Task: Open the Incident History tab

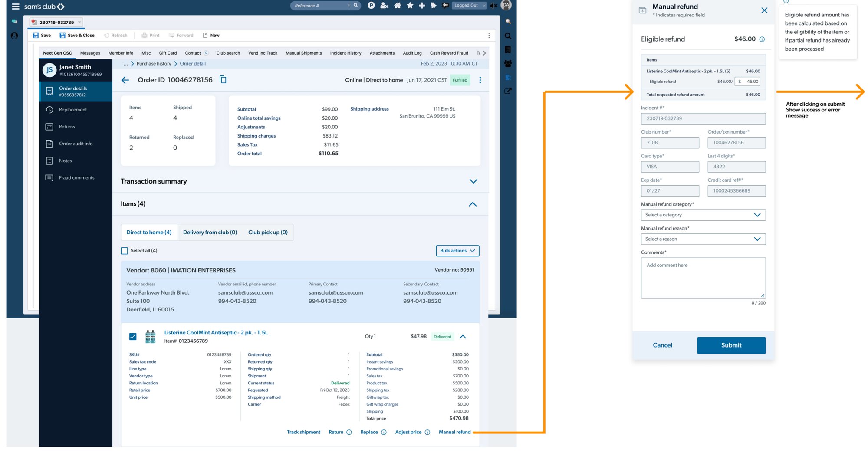Action: [x=345, y=53]
